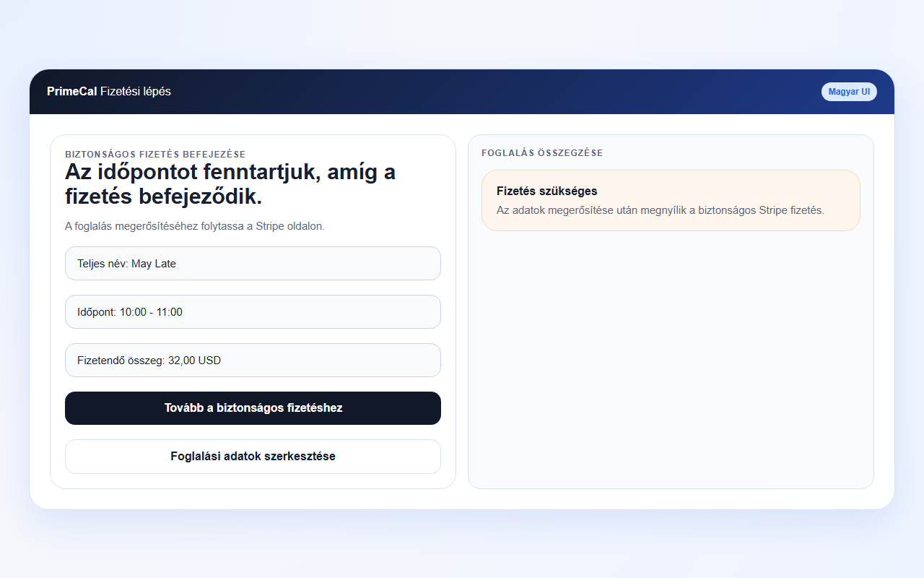Continue with Tovább a biztonságos fizetéshez button

(253, 408)
